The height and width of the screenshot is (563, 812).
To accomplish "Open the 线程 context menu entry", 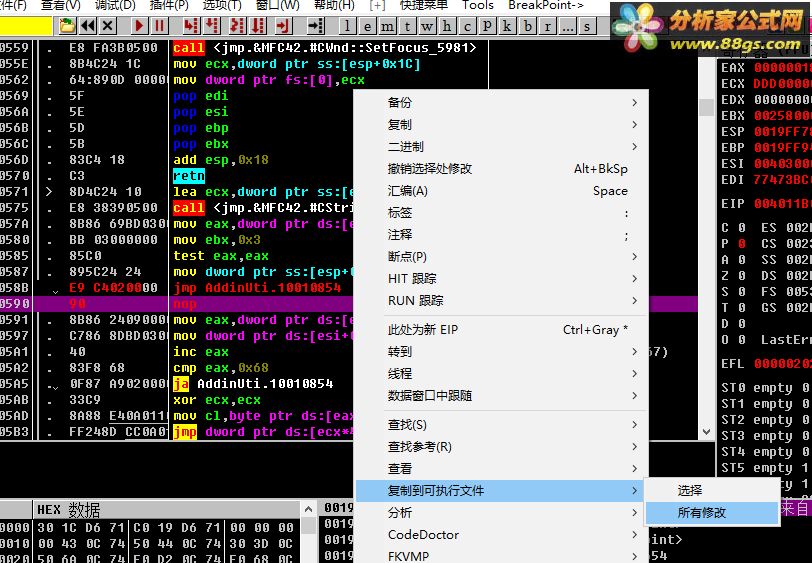I will pyautogui.click(x=501, y=373).
